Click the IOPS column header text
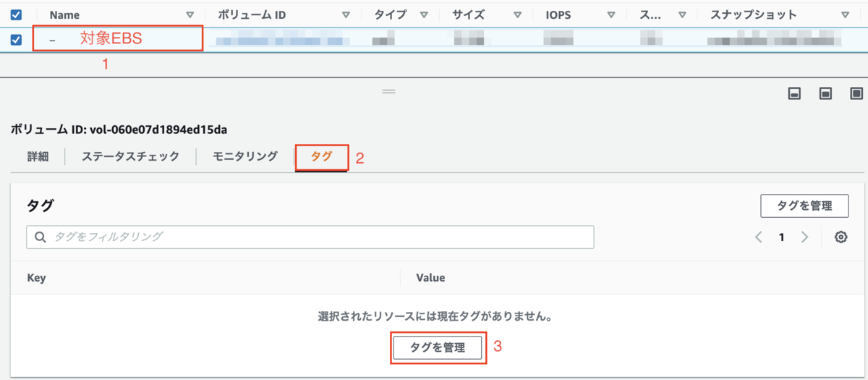The height and width of the screenshot is (380, 868). pos(559,14)
